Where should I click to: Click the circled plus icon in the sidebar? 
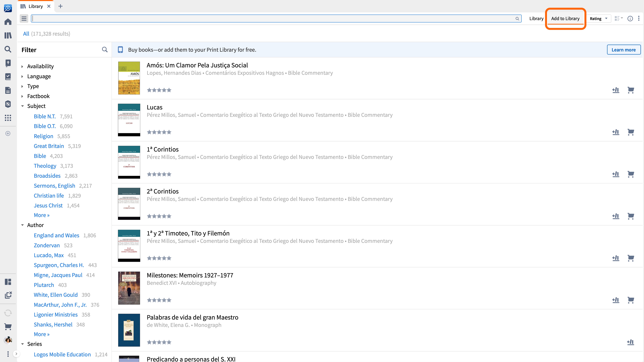(x=8, y=133)
